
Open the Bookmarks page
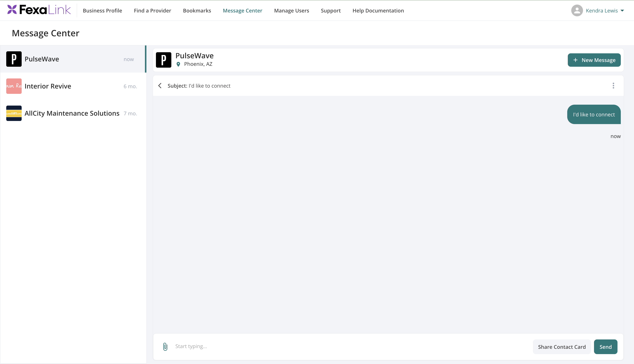[x=197, y=10]
